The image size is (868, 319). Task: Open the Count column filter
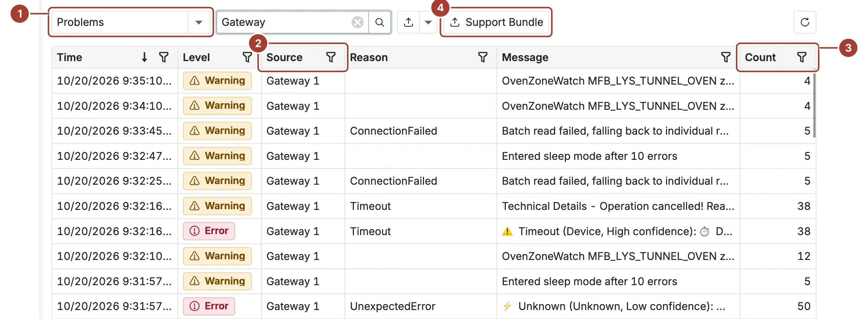click(802, 57)
